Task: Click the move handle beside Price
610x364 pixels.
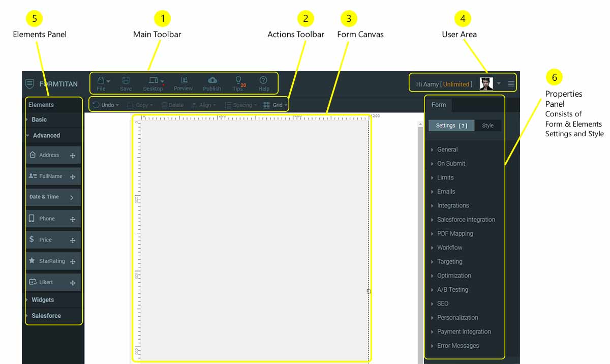Action: click(x=73, y=240)
